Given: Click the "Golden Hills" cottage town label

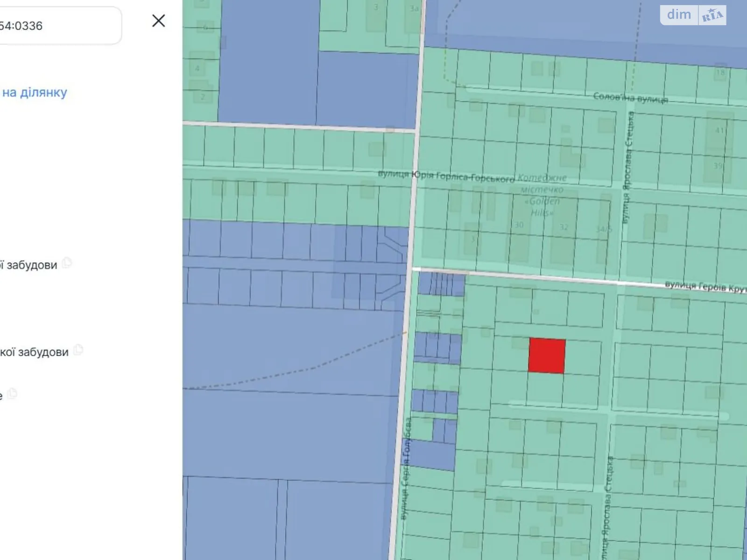Looking at the screenshot, I should [543, 195].
